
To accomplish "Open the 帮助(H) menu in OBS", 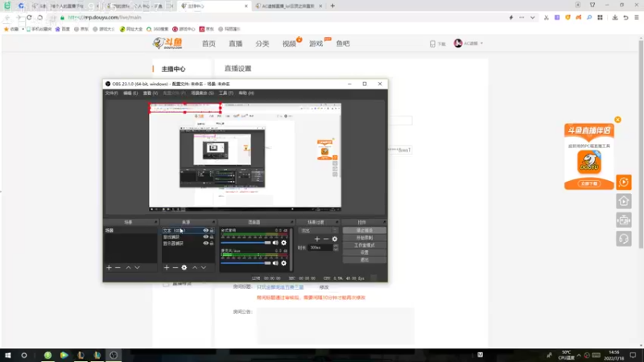I will [x=246, y=93].
